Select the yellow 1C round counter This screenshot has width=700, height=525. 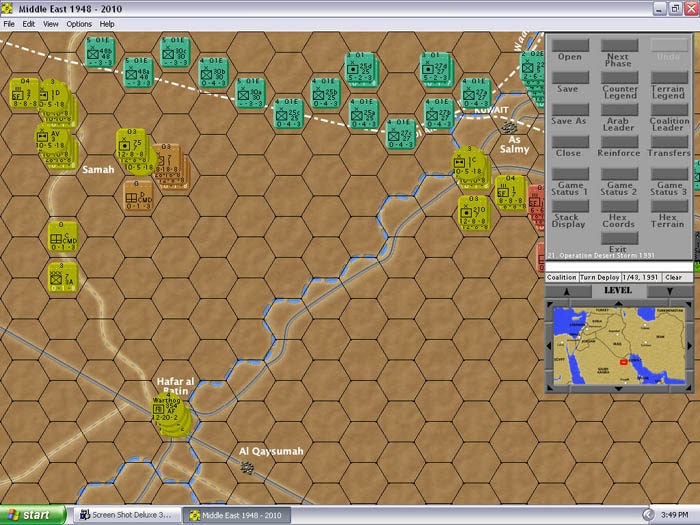coord(468,162)
